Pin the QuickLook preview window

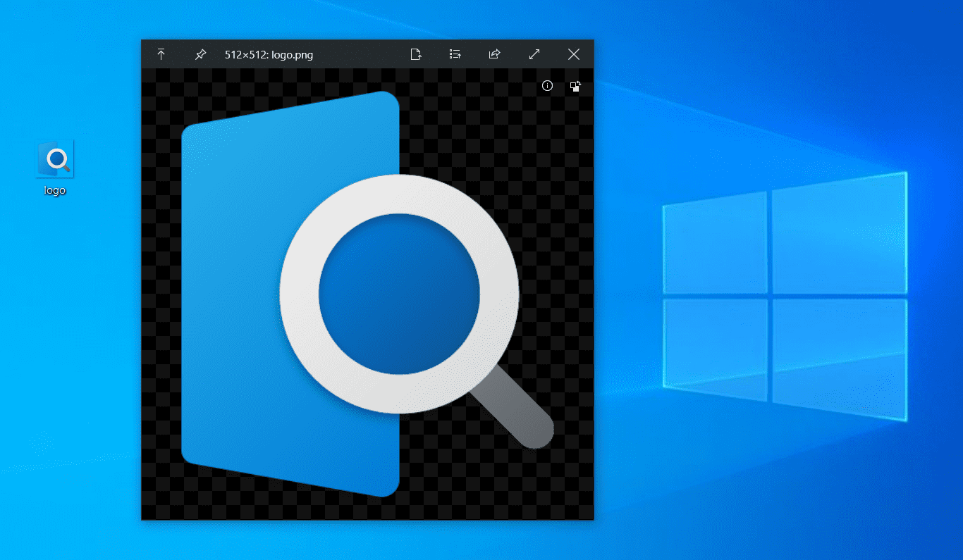point(201,54)
